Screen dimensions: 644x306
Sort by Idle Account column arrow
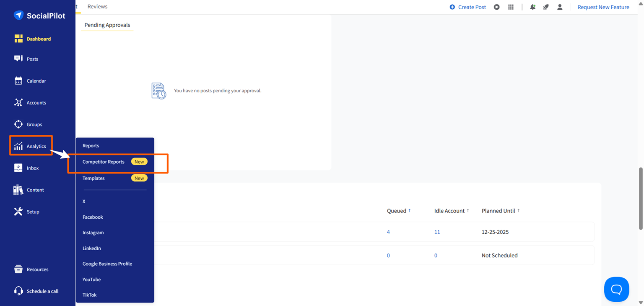pos(468,211)
